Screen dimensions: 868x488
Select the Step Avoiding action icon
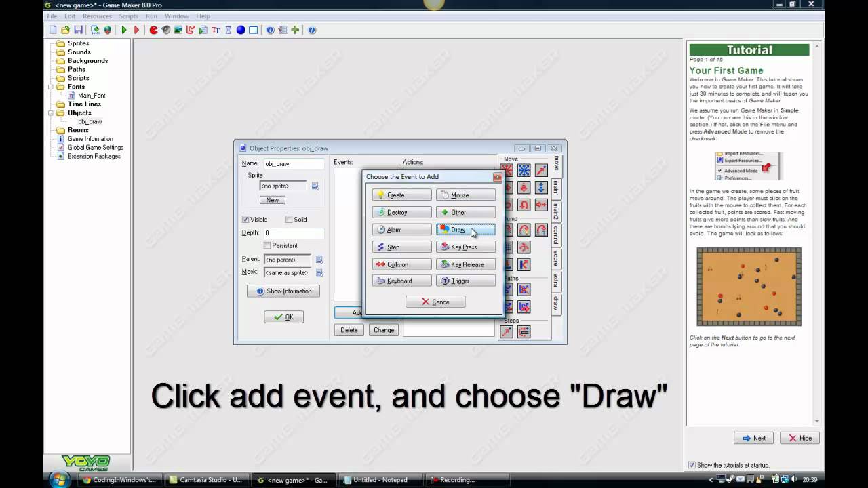coord(524,331)
